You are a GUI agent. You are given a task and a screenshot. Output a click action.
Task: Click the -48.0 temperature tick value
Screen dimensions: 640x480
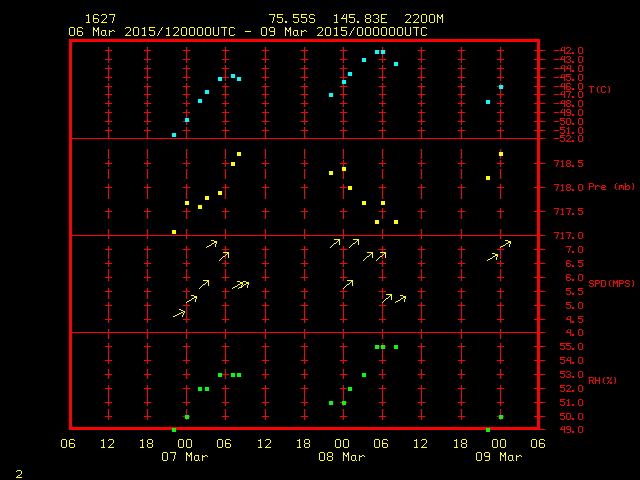point(568,103)
